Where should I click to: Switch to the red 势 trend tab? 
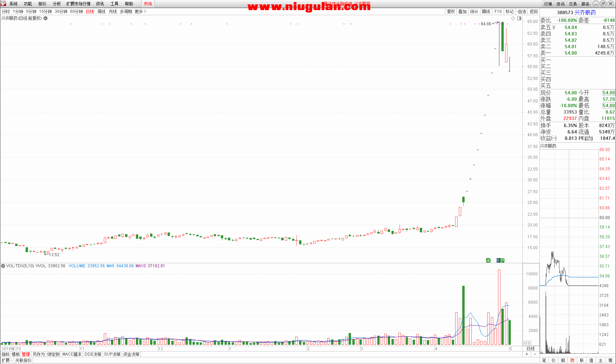[573, 360]
